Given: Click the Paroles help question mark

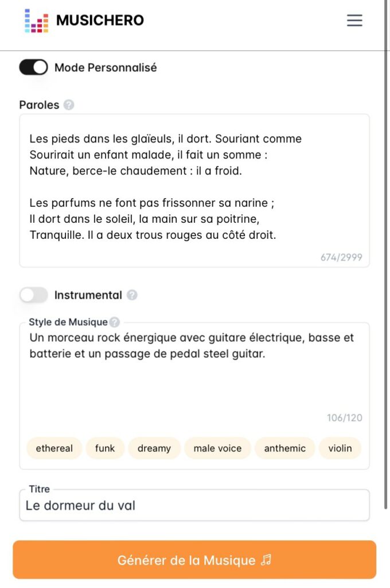Looking at the screenshot, I should [x=69, y=105].
